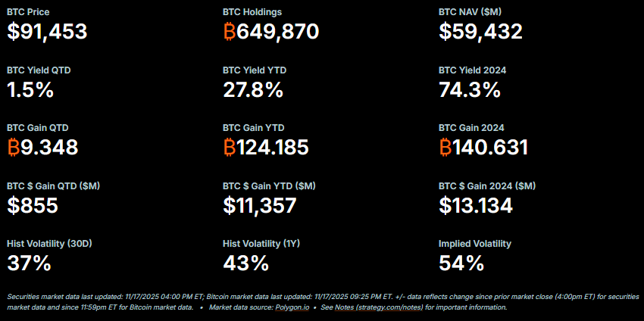Select the BTC Yield 2024 74.3% value

pos(470,90)
